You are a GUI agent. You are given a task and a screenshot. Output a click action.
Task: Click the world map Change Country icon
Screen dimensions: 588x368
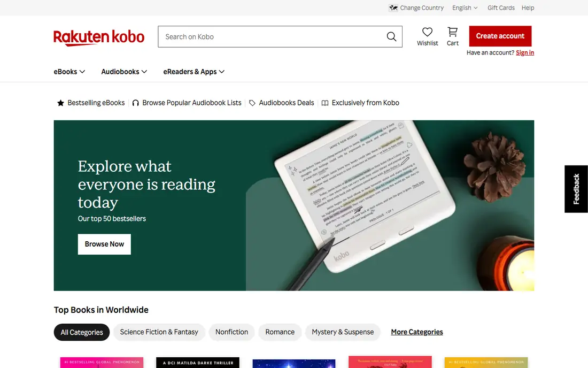point(393,8)
